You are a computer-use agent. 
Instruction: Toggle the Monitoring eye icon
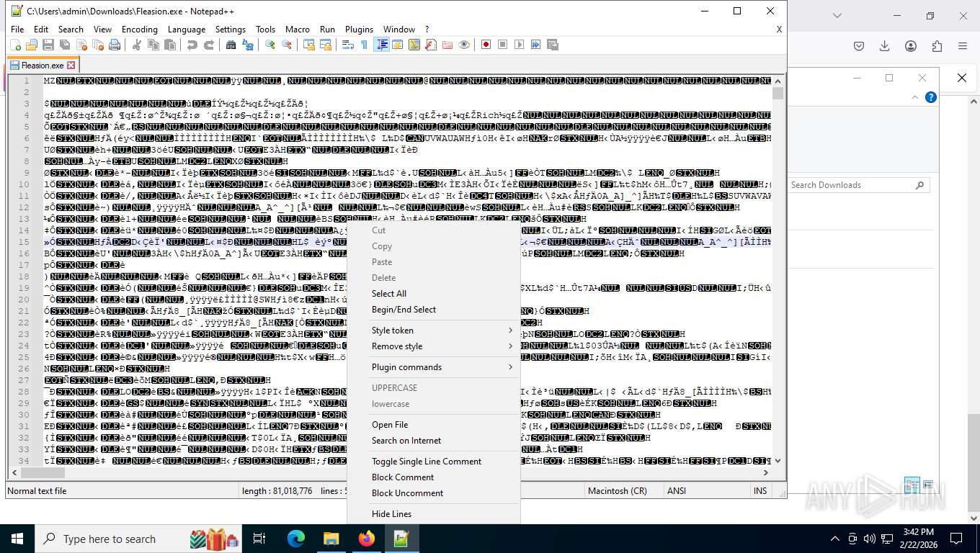pyautogui.click(x=463, y=45)
